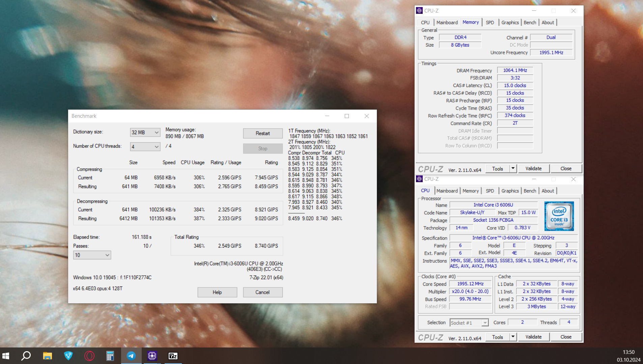Click the Intel Core i3 logo
The image size is (643, 364).
pos(559,216)
